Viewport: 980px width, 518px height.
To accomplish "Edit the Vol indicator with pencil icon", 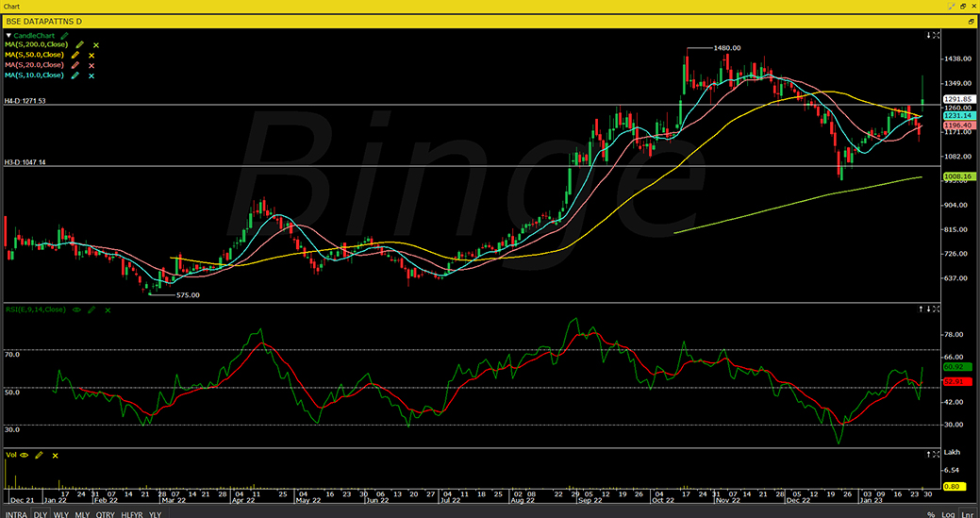I will point(39,456).
